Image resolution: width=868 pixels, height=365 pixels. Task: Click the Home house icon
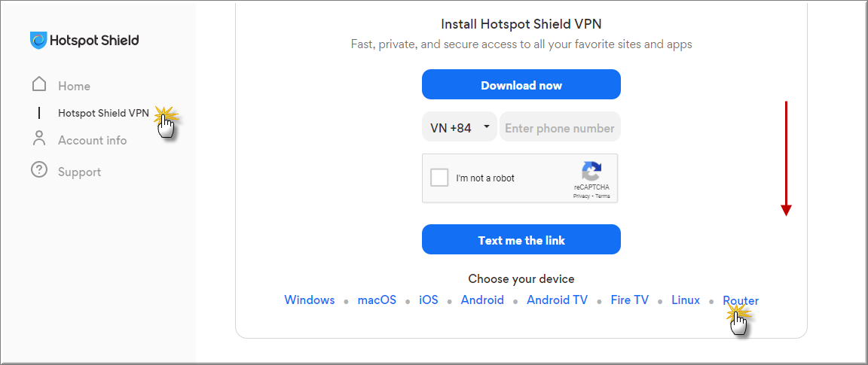click(38, 84)
